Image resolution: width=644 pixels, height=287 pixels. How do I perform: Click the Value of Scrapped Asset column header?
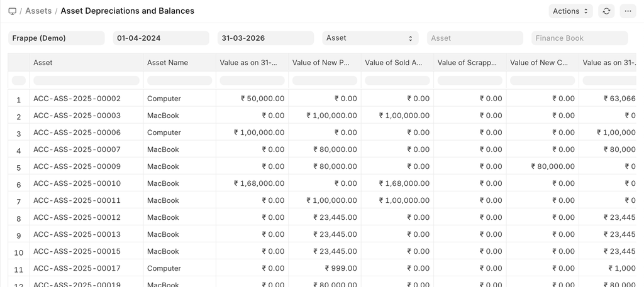470,63
